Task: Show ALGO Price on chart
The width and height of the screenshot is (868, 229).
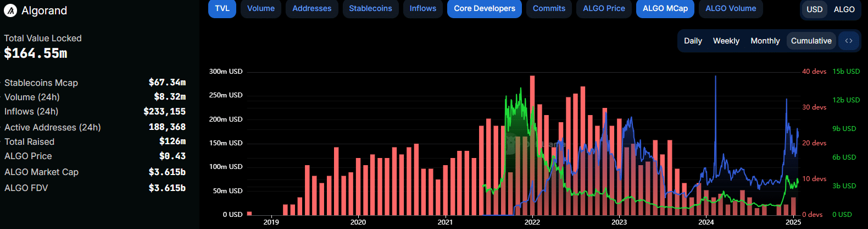Action: (604, 9)
